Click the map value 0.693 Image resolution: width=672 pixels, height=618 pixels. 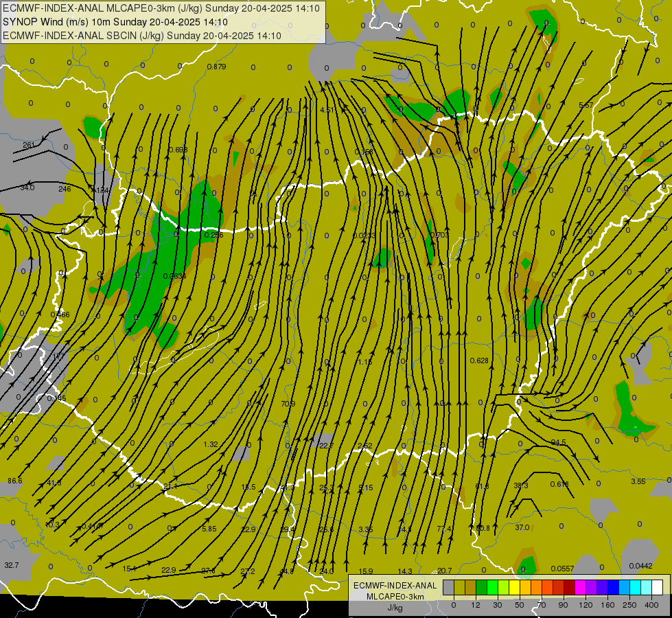coord(178,150)
